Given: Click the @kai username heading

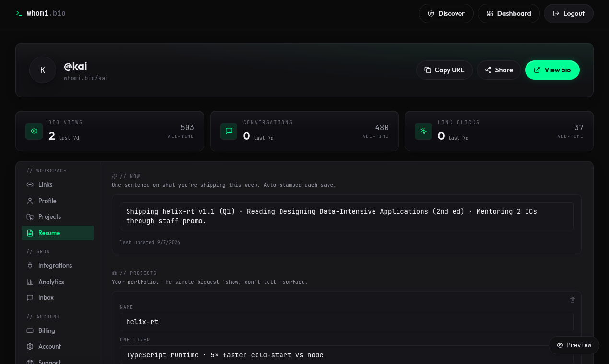Looking at the screenshot, I should coord(75,66).
